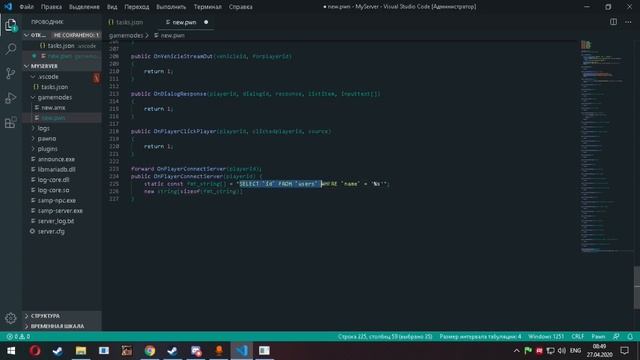
Task: Open the Выполнить menu
Action: pyautogui.click(x=171, y=7)
